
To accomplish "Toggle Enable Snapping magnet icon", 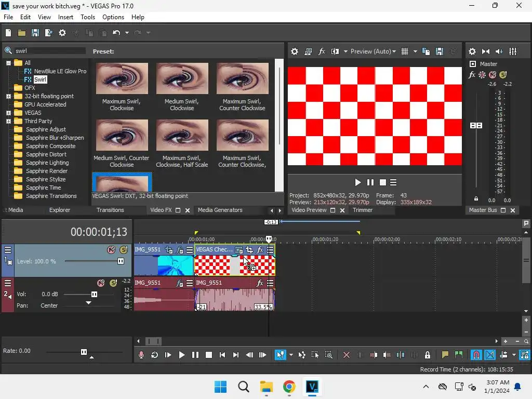I will click(476, 355).
